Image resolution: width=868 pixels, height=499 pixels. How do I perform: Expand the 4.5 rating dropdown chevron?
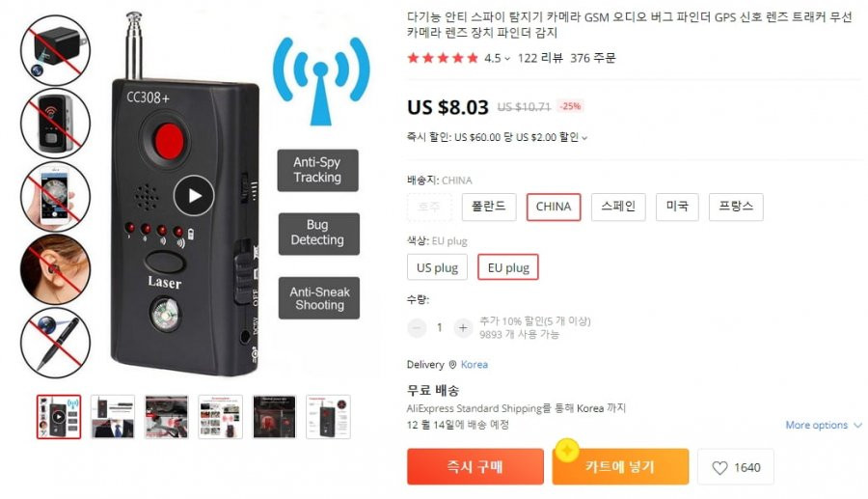(x=507, y=59)
